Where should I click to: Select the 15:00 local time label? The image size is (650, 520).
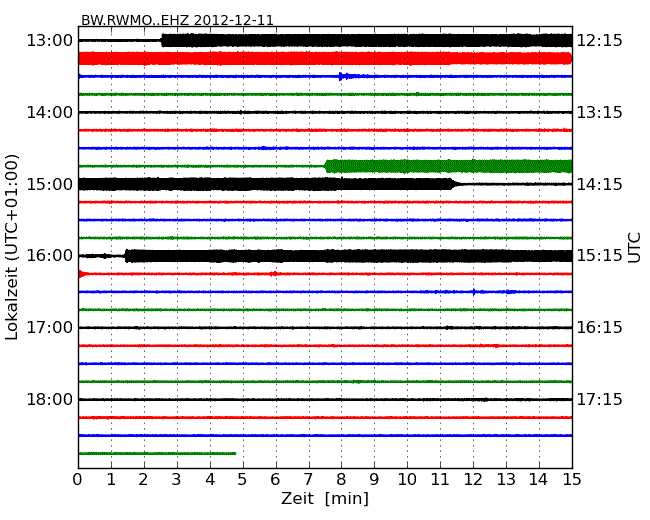[x=49, y=184]
